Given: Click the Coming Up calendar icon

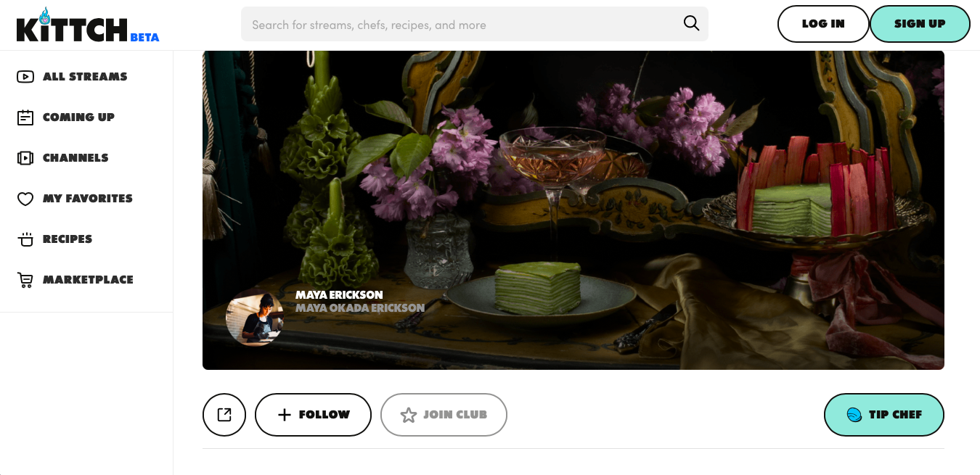Looking at the screenshot, I should 25,117.
